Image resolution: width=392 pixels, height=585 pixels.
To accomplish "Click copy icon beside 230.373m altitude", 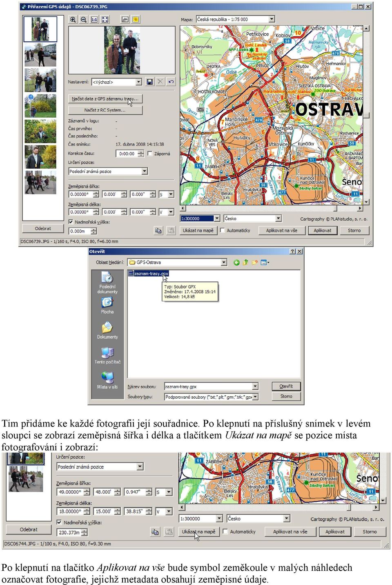I will pyautogui.click(x=155, y=532).
